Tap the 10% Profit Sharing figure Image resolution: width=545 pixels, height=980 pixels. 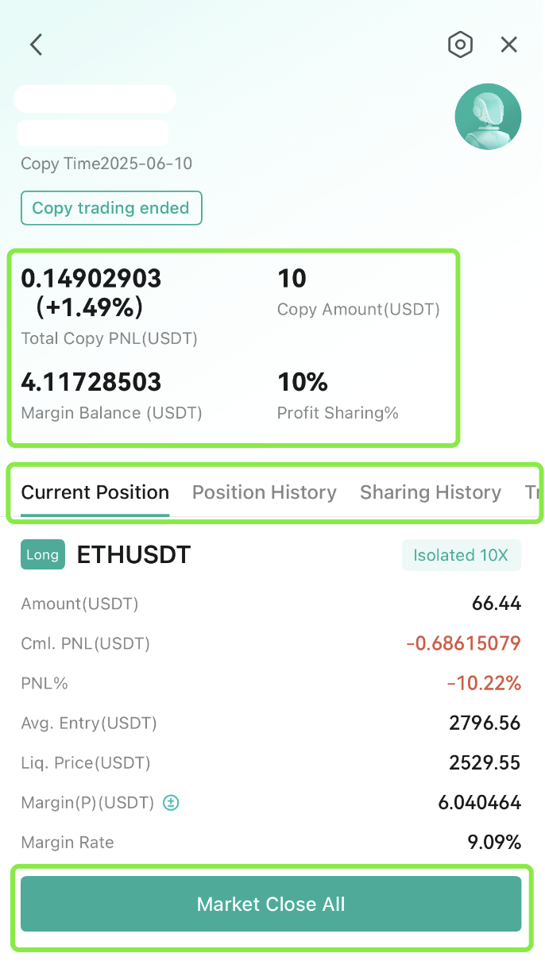click(x=303, y=383)
